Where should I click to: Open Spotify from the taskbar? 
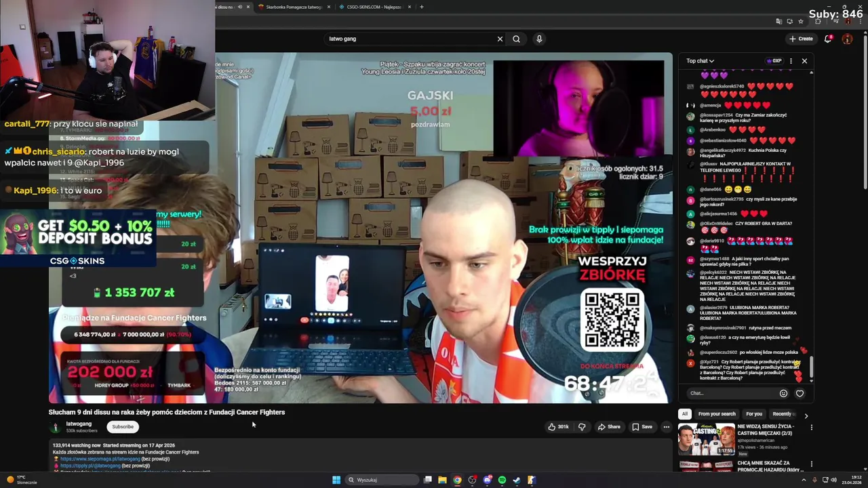(502, 480)
